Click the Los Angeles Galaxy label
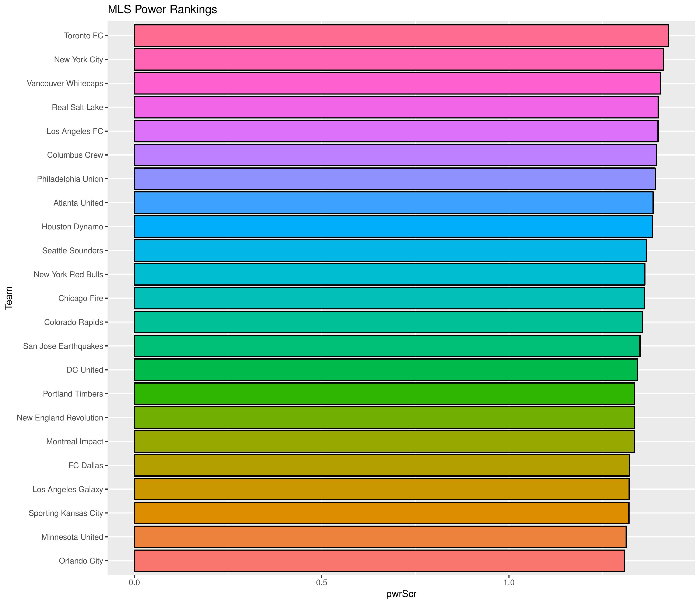The width and height of the screenshot is (700, 604). [x=68, y=489]
